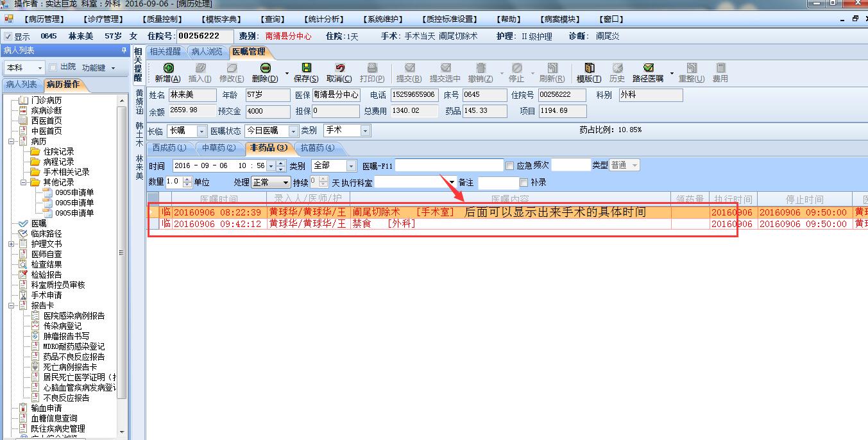Open the 类别 手术 dropdown

[x=366, y=131]
